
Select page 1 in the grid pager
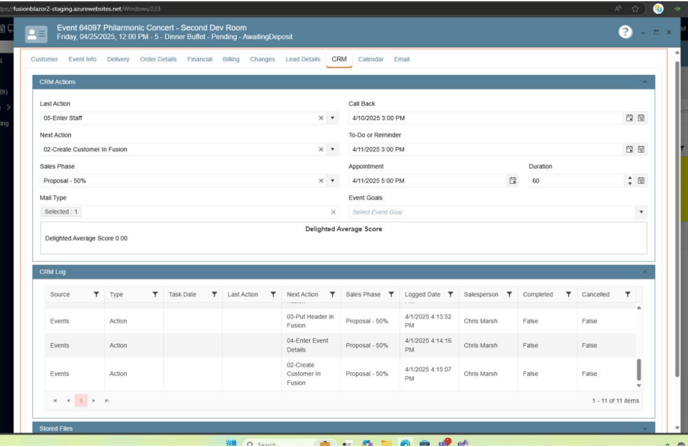coord(81,400)
